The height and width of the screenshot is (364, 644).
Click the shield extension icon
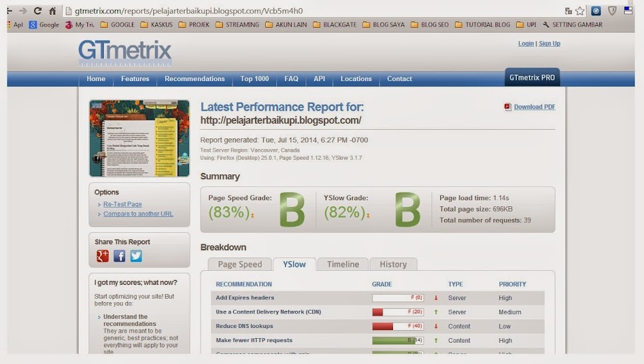click(x=612, y=11)
